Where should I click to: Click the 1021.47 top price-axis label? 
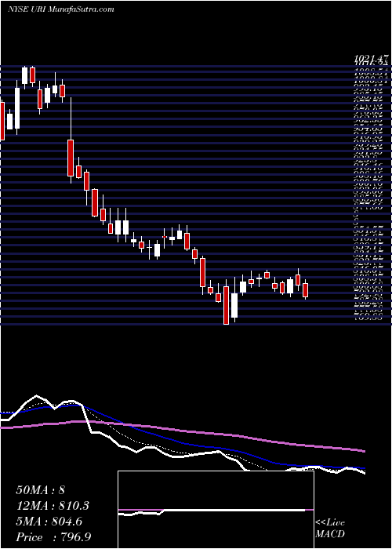coord(371,60)
